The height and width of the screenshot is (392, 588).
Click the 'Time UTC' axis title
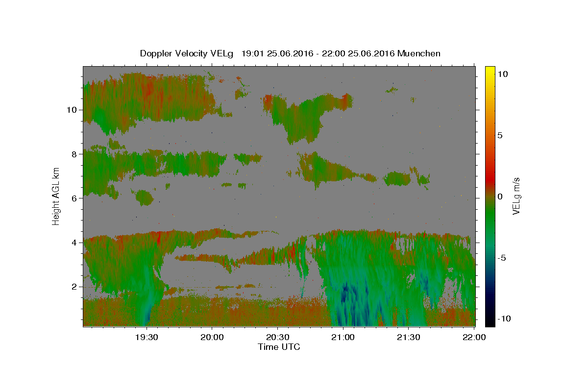click(279, 347)
